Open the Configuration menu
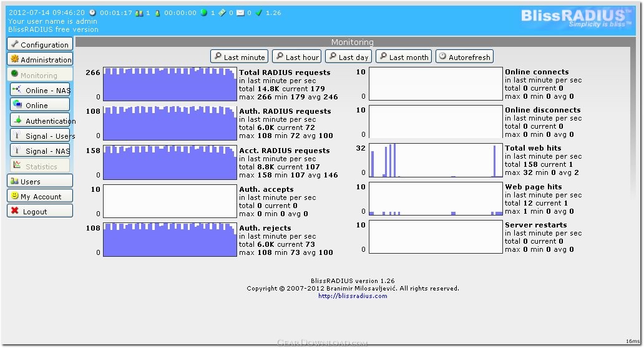The width and height of the screenshot is (644, 348). [40, 44]
